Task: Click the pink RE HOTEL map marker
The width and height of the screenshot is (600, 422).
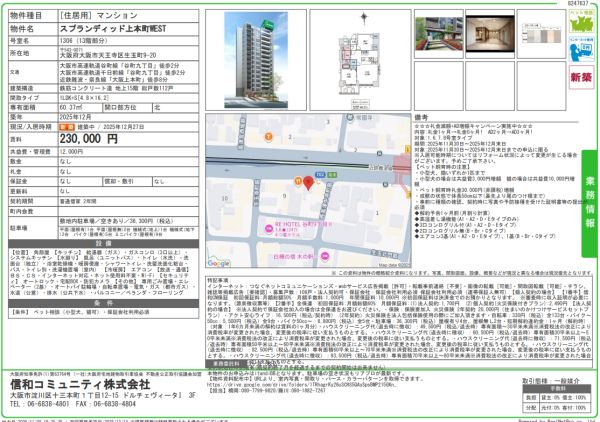Action: click(269, 228)
